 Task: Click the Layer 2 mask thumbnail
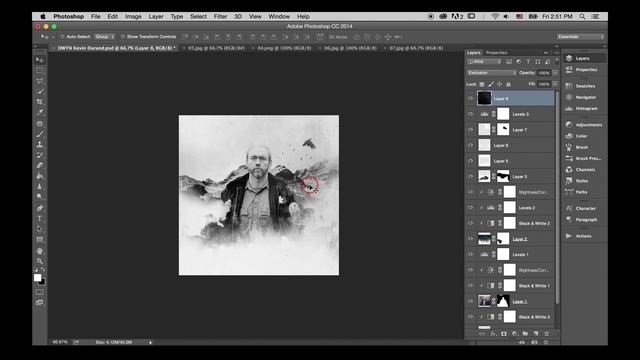click(x=503, y=239)
